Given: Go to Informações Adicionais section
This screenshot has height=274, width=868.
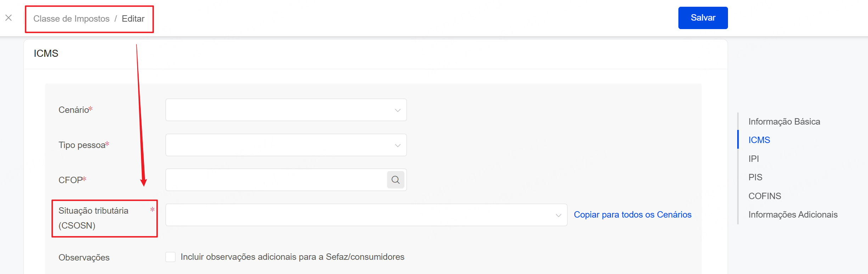Looking at the screenshot, I should pos(793,215).
